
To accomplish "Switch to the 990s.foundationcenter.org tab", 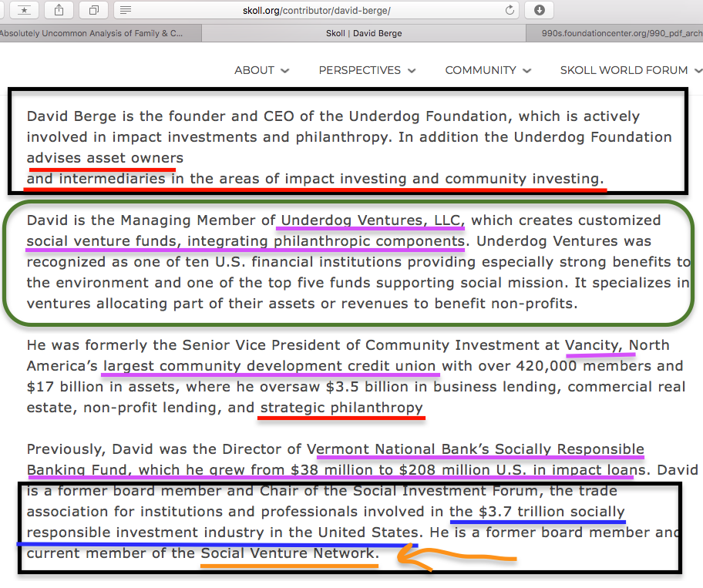I will (x=614, y=33).
